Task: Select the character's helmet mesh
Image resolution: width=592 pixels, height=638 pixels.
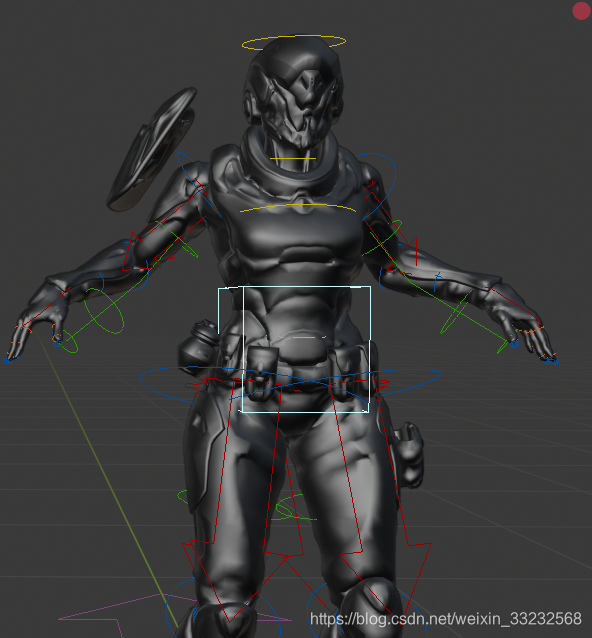Action: pos(294,91)
